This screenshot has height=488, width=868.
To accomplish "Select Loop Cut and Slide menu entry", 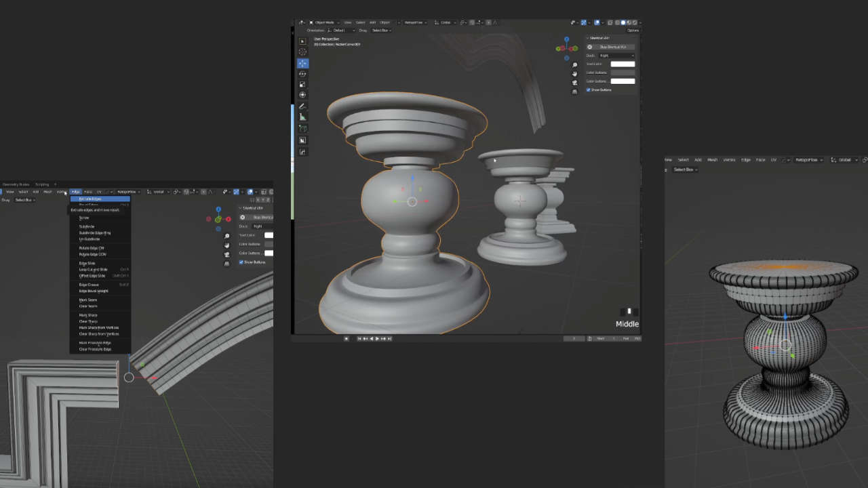I will tap(93, 270).
